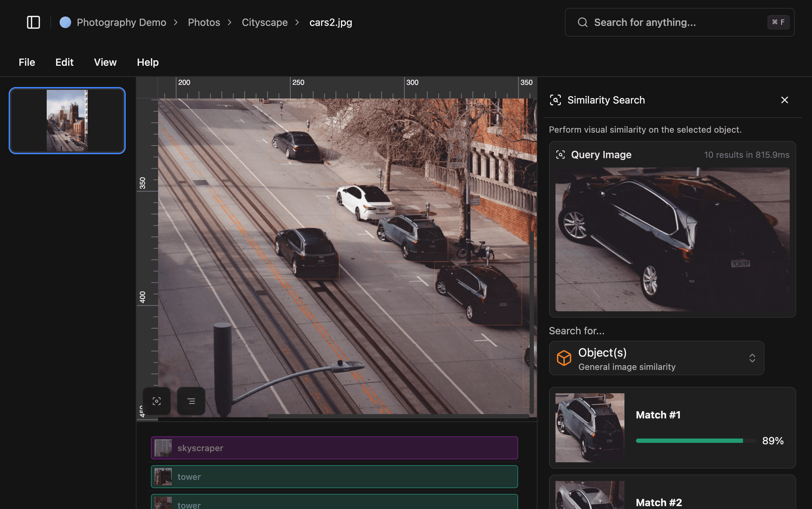Click the Query Image scan icon
The width and height of the screenshot is (812, 509).
click(560, 155)
